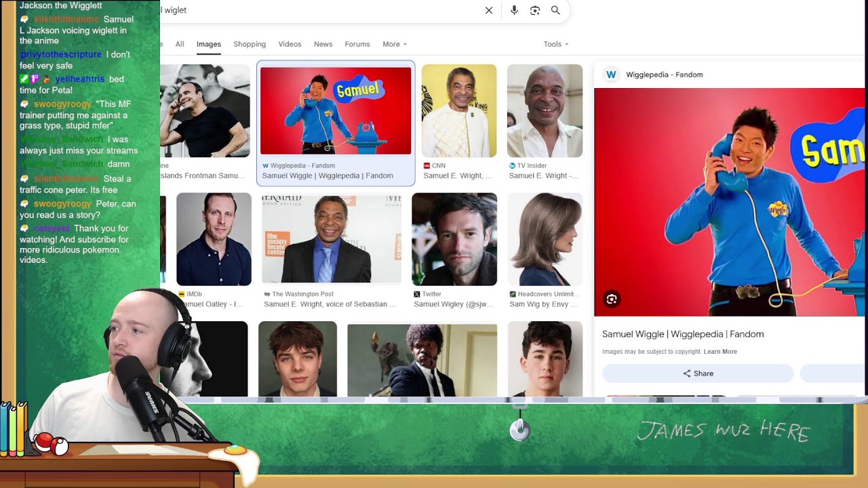The image size is (868, 488).
Task: Open the 'Sam Wig by Envy' caption link
Action: 543,304
